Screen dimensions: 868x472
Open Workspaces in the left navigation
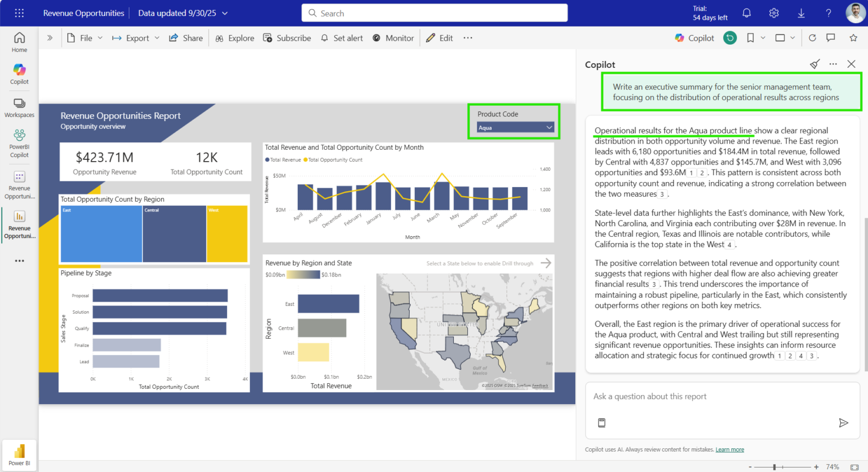pos(19,107)
